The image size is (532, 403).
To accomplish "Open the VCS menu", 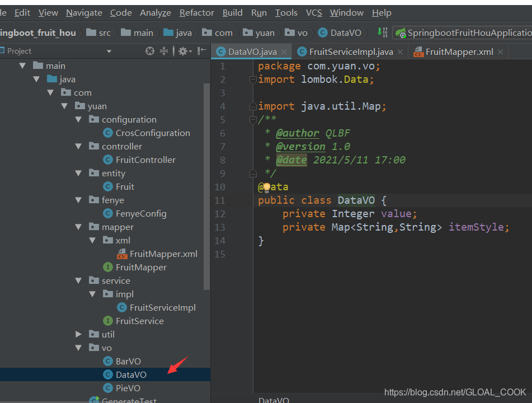I will coord(314,13).
